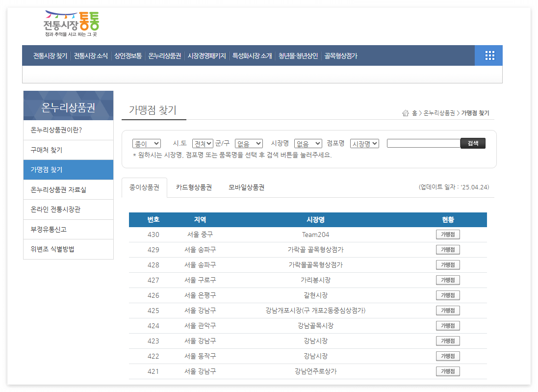This screenshot has width=538, height=392.
Task: Click the 강남언주로상가 market name cell
Action: pyautogui.click(x=316, y=371)
